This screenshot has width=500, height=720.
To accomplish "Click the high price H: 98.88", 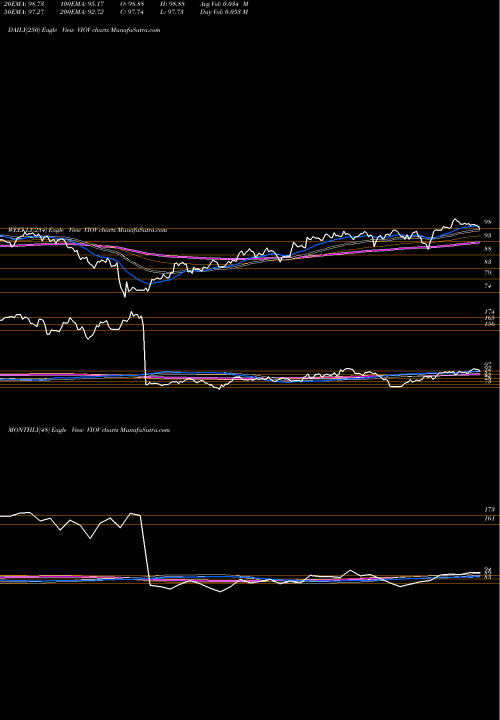I will click(x=173, y=4).
